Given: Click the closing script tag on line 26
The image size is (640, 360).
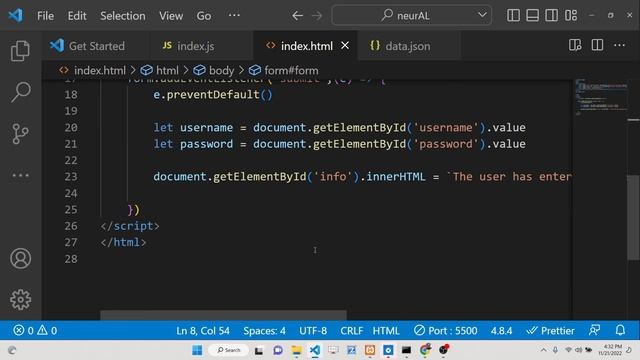Looking at the screenshot, I should (x=130, y=226).
